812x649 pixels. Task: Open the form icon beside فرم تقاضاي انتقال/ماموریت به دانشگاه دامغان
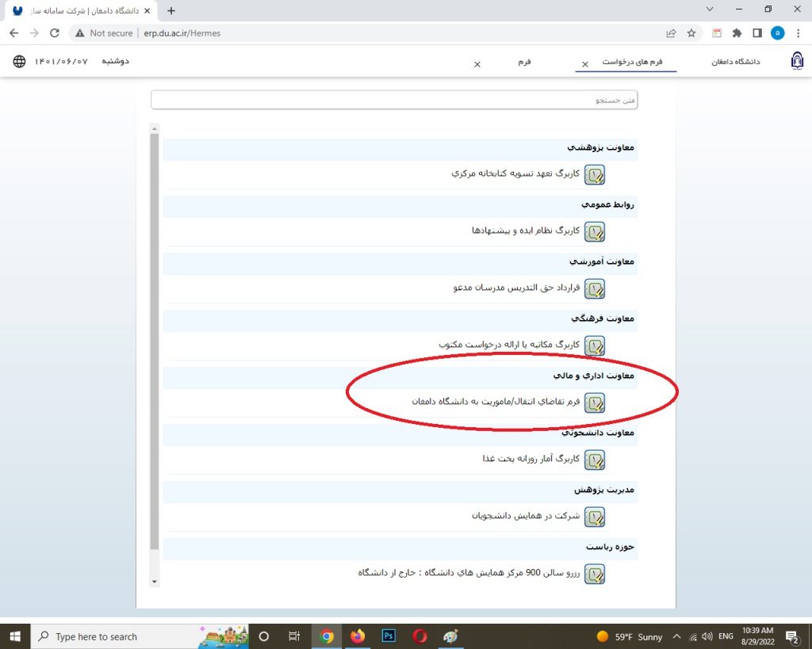click(x=595, y=403)
